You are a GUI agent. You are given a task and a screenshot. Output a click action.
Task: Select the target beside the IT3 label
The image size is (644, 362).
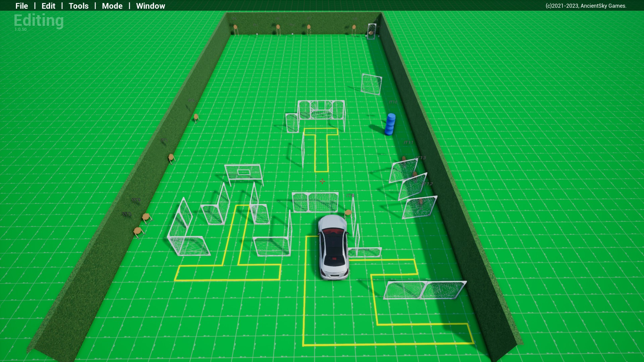(146, 217)
